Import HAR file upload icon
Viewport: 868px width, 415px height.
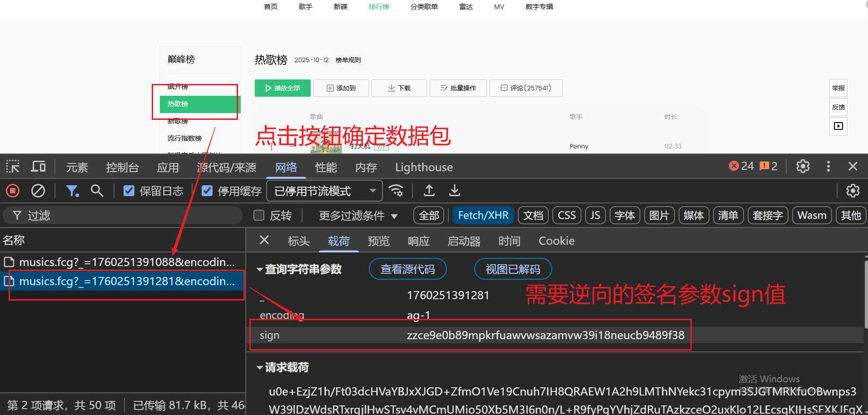click(429, 191)
